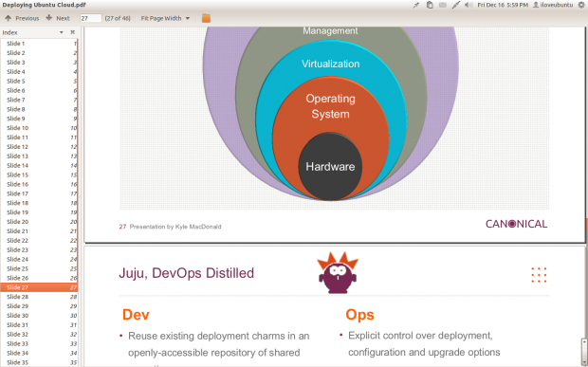Click the pen-shaped indicator in the top panel

click(x=456, y=5)
